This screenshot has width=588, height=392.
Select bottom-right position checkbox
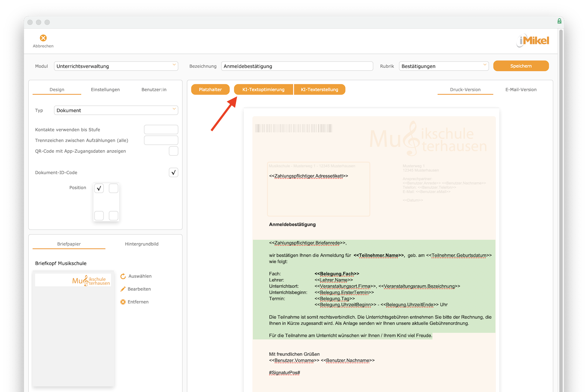(x=114, y=216)
